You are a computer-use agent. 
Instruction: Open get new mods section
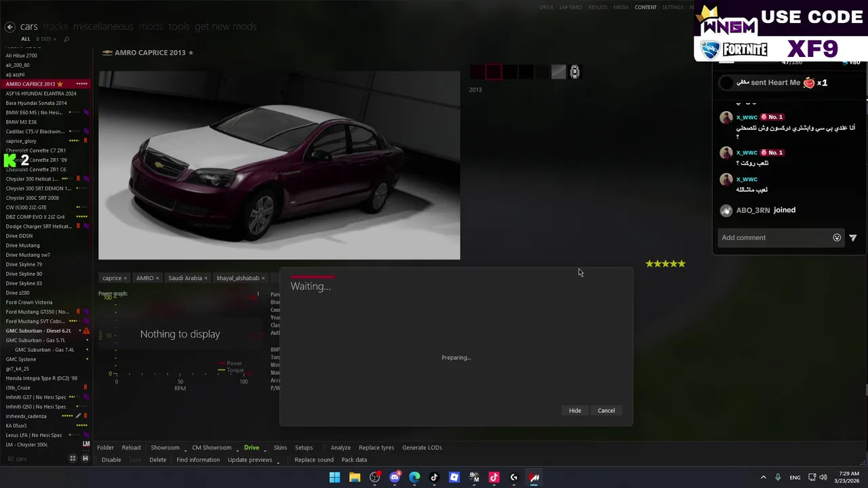tap(226, 26)
